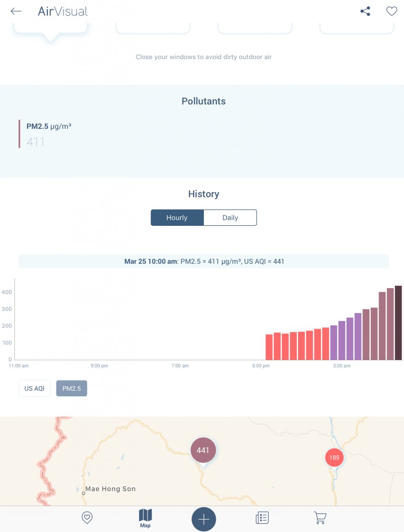Viewport: 404px width, 532px height.
Task: Click the Mae Hong Son map label
Action: (x=110, y=489)
